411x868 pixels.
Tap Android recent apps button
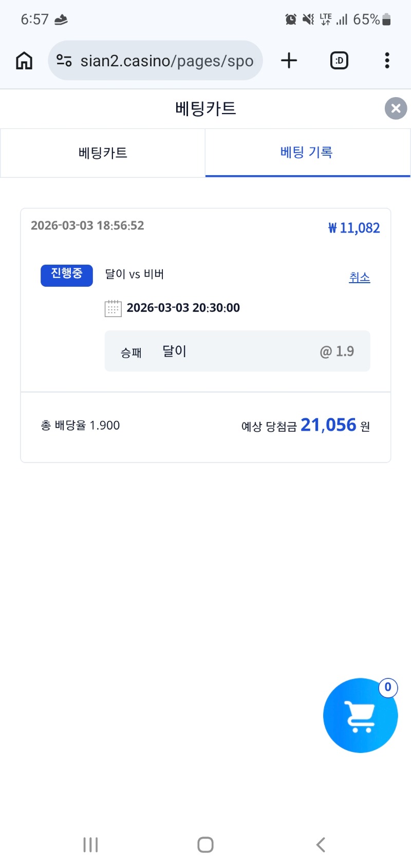(90, 845)
